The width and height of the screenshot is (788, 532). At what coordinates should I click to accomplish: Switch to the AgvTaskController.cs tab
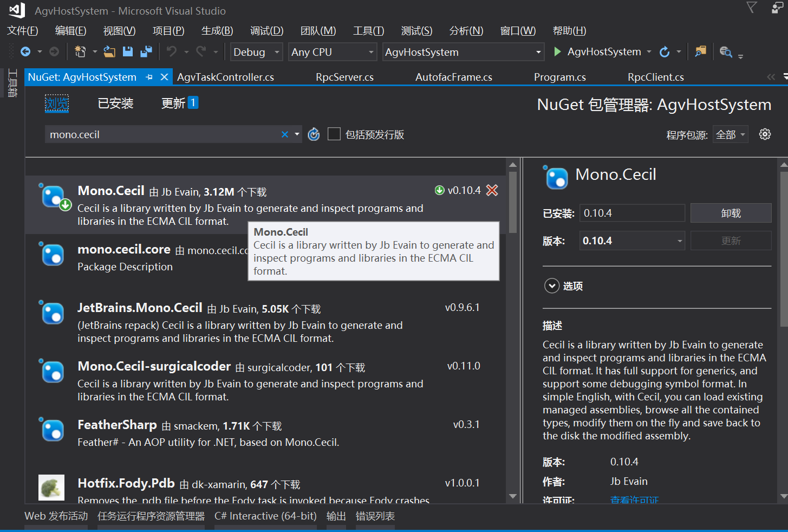click(225, 77)
